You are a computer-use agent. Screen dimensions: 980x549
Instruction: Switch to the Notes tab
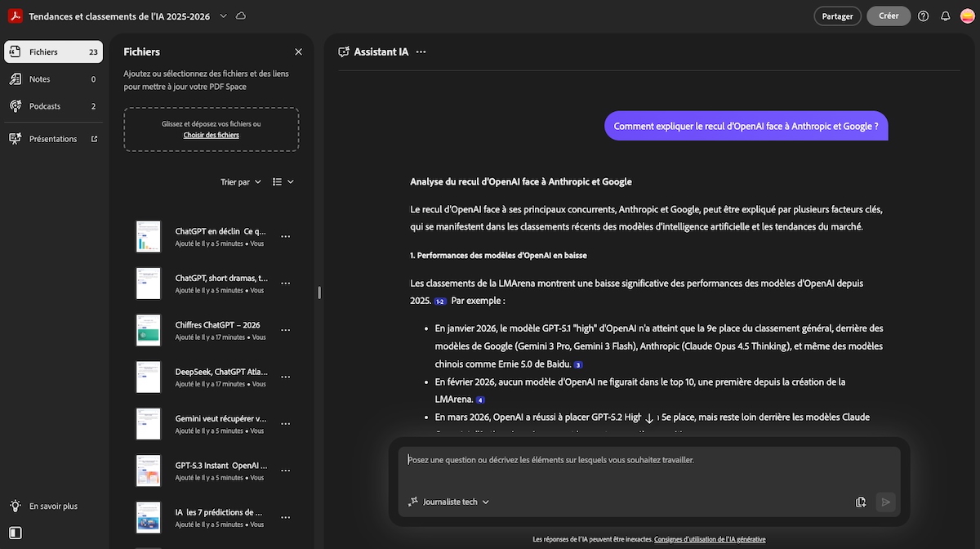pos(39,79)
